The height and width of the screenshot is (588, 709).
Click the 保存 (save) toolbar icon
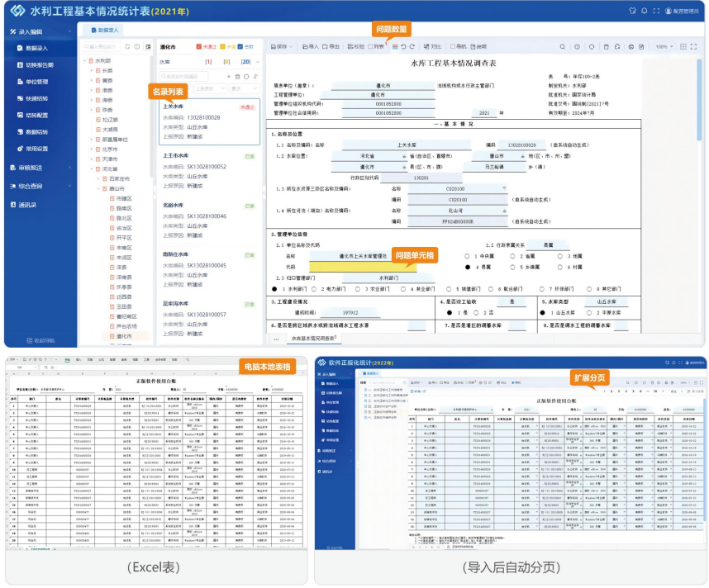pyautogui.click(x=278, y=47)
